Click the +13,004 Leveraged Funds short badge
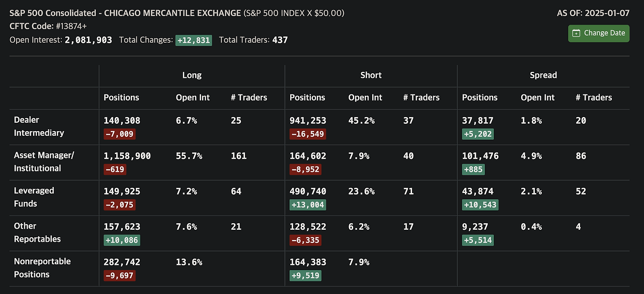Screen dimensions: 644x294 tap(307, 205)
